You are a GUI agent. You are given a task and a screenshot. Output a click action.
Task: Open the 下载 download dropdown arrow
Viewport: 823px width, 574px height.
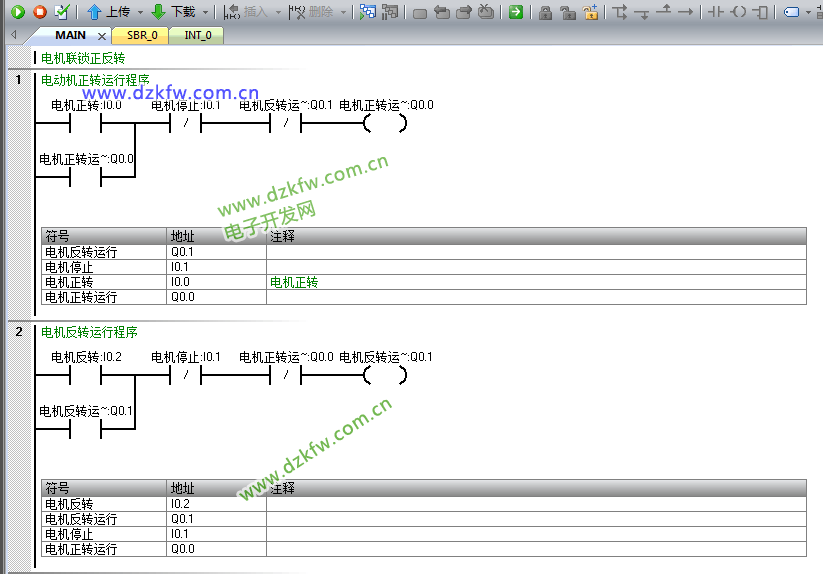click(x=205, y=12)
